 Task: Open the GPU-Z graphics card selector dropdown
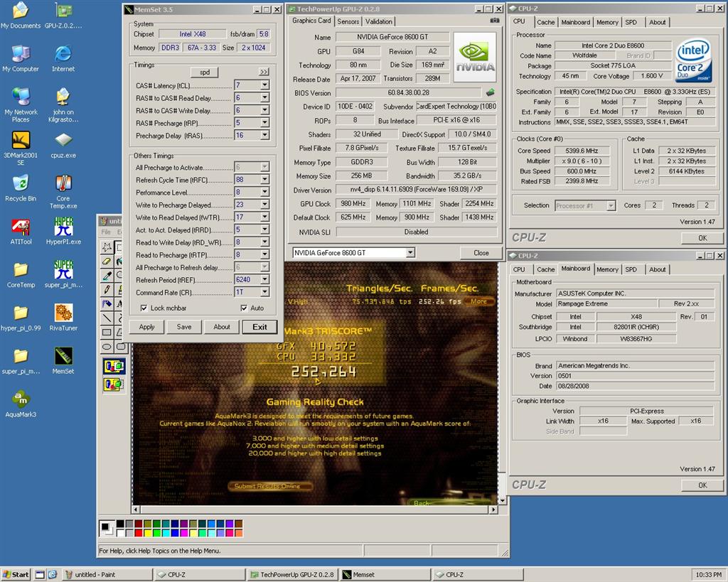(410, 252)
